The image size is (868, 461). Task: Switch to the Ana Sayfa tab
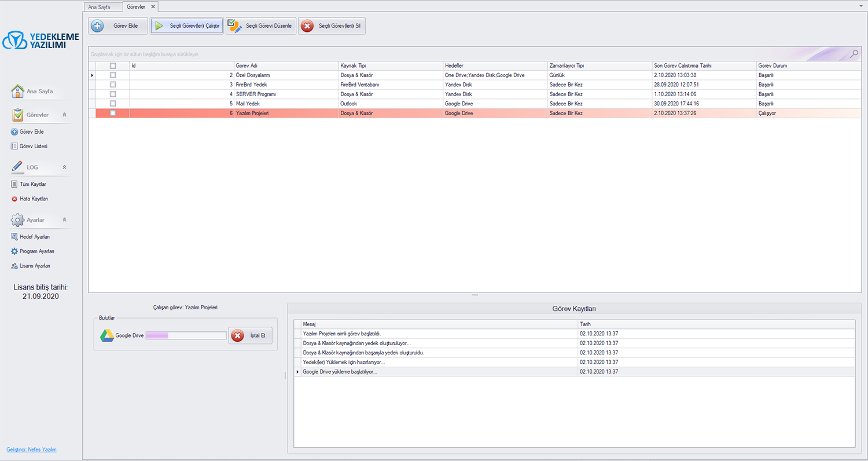coord(99,7)
